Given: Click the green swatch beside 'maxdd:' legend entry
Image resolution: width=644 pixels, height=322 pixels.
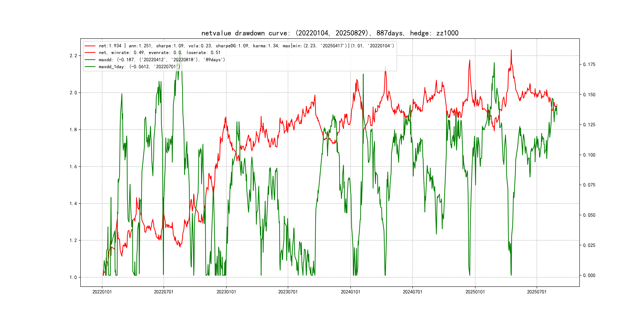Looking at the screenshot, I should (x=90, y=60).
